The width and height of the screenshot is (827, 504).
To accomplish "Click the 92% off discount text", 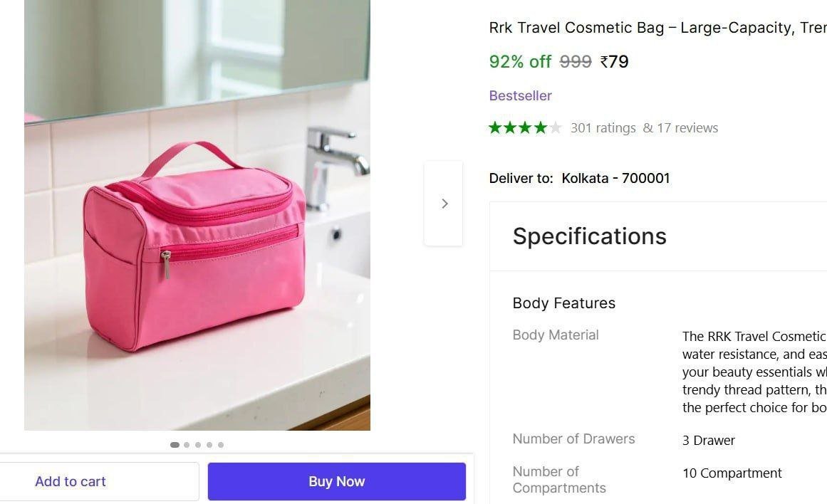I will point(520,62).
